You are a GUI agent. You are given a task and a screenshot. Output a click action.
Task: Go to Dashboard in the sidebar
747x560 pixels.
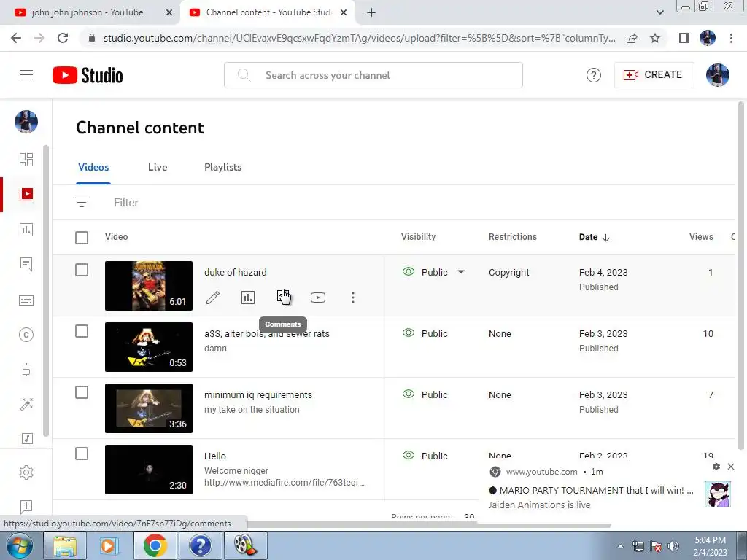pyautogui.click(x=26, y=160)
